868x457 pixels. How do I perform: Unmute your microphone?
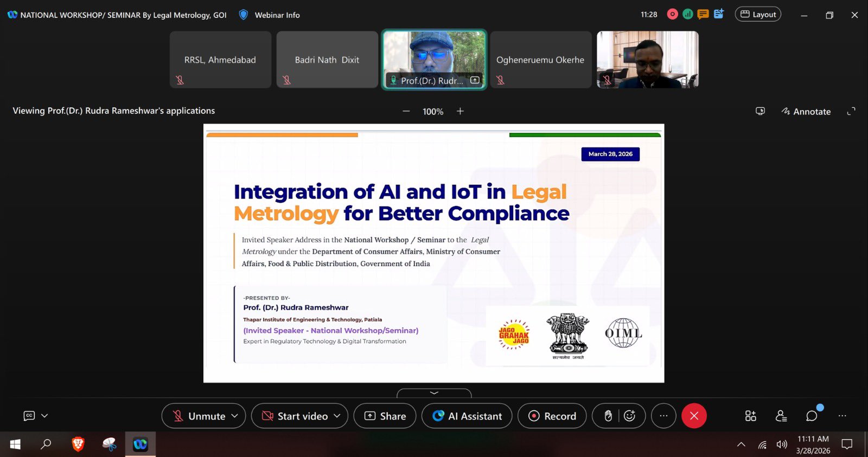199,416
